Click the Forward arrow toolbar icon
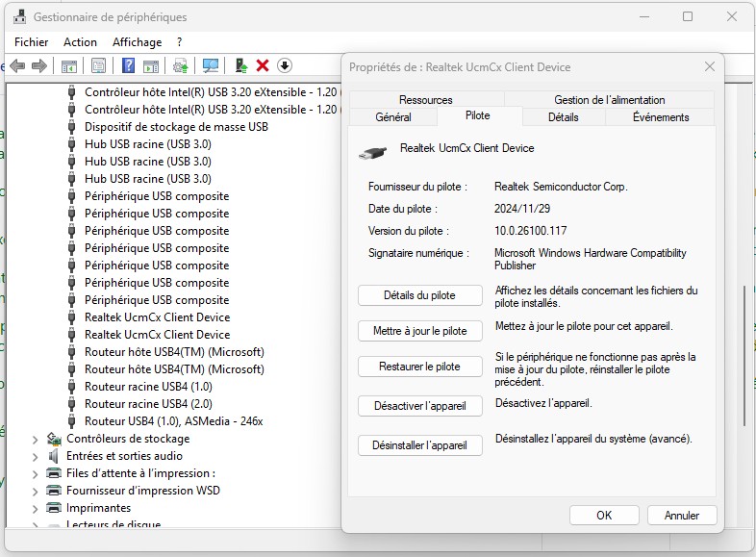Screen dimensions: 756x557 coord(39,65)
